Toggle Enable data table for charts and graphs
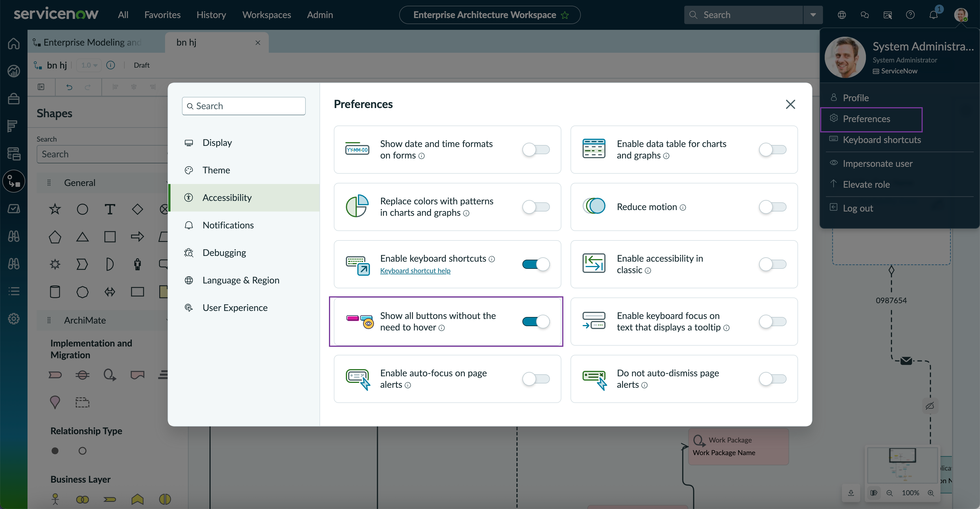 coord(773,150)
